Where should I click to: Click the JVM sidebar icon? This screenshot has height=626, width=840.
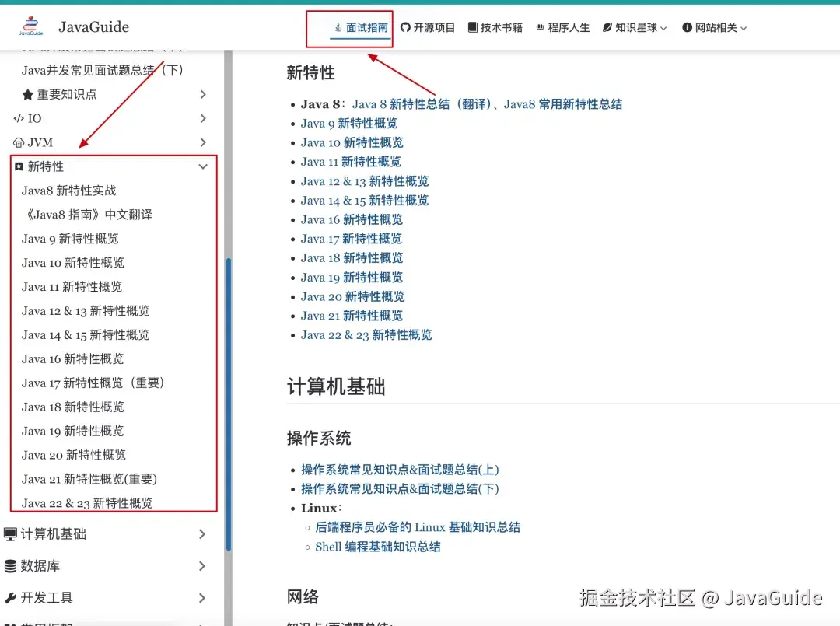pos(19,142)
